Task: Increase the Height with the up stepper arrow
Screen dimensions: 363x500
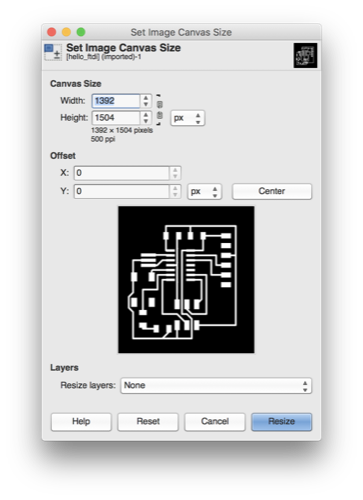Action: click(x=146, y=115)
